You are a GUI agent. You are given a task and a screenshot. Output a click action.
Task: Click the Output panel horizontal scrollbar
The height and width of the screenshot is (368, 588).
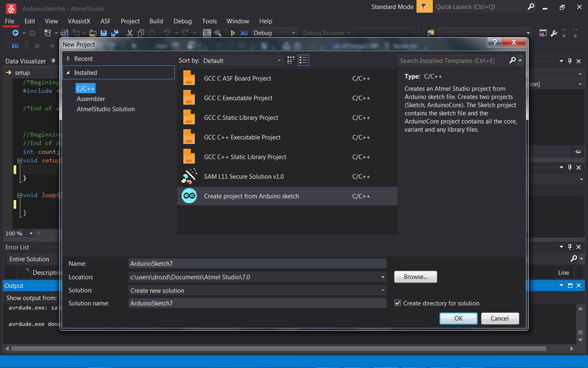[279, 348]
